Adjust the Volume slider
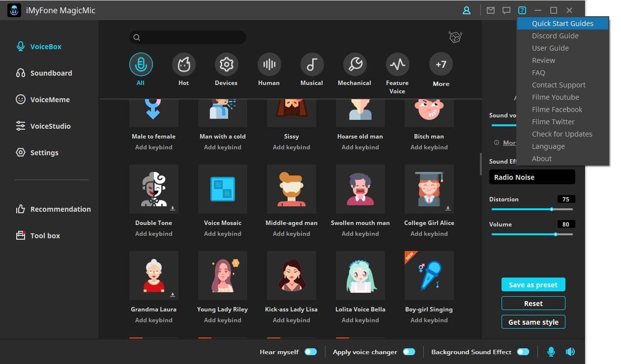Viewport: 621px width, 364px height. click(x=532, y=234)
